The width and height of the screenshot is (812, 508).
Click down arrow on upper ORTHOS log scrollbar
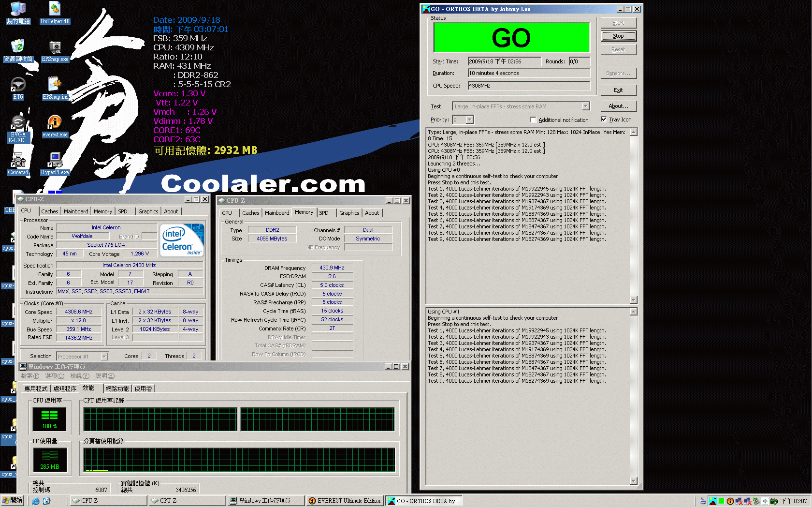634,300
